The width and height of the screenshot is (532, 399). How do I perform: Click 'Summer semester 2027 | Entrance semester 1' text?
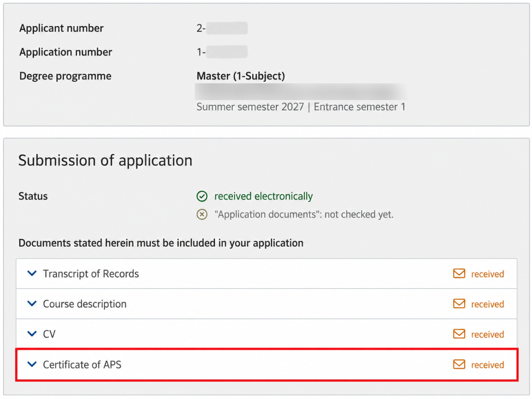coord(301,107)
